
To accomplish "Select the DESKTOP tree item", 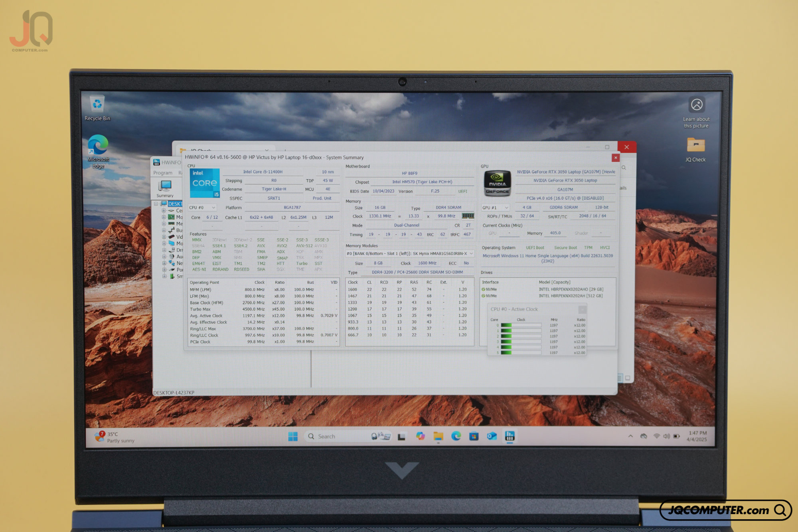I will point(175,204).
